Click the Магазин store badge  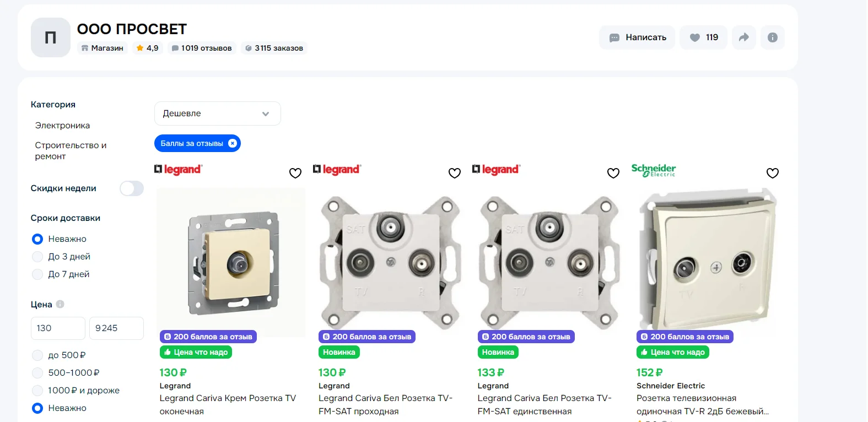point(103,48)
